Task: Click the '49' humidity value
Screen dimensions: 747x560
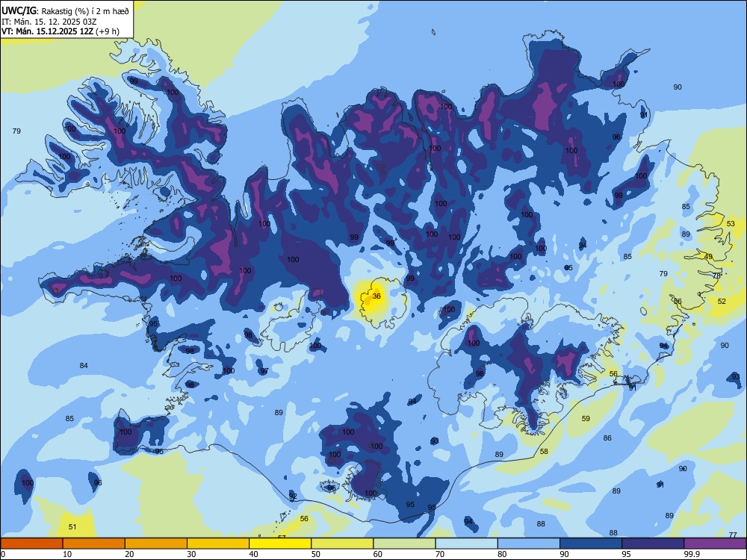Action: tap(708, 257)
